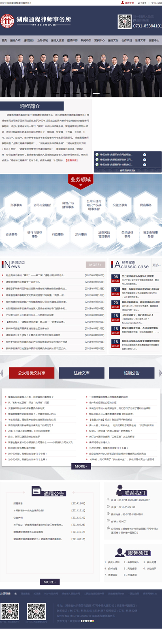
Task: Switch to the 公众号微文共享 tab
Action: tap(31, 373)
